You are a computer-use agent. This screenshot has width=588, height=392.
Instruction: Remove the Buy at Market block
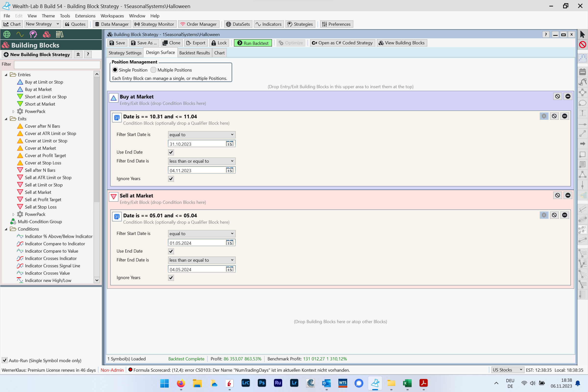click(568, 96)
